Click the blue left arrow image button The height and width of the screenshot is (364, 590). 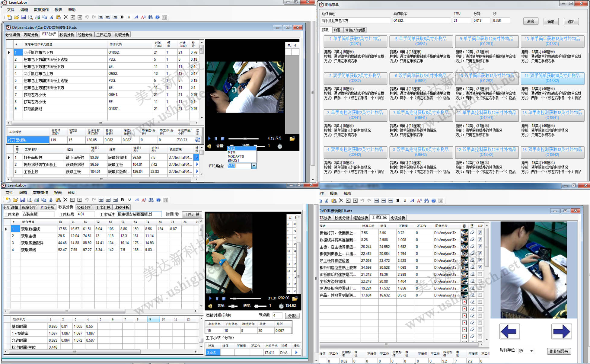(x=509, y=331)
